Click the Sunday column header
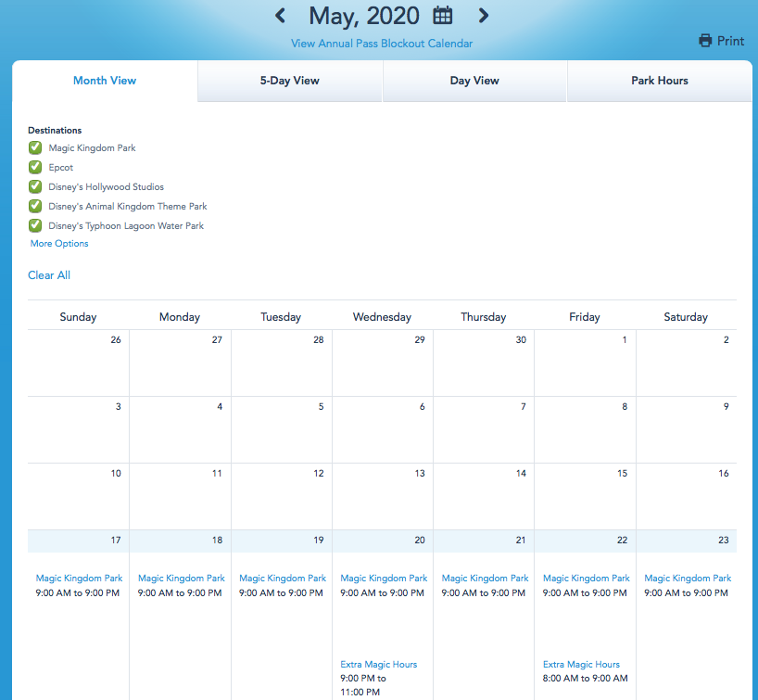The width and height of the screenshot is (758, 700). (x=79, y=317)
